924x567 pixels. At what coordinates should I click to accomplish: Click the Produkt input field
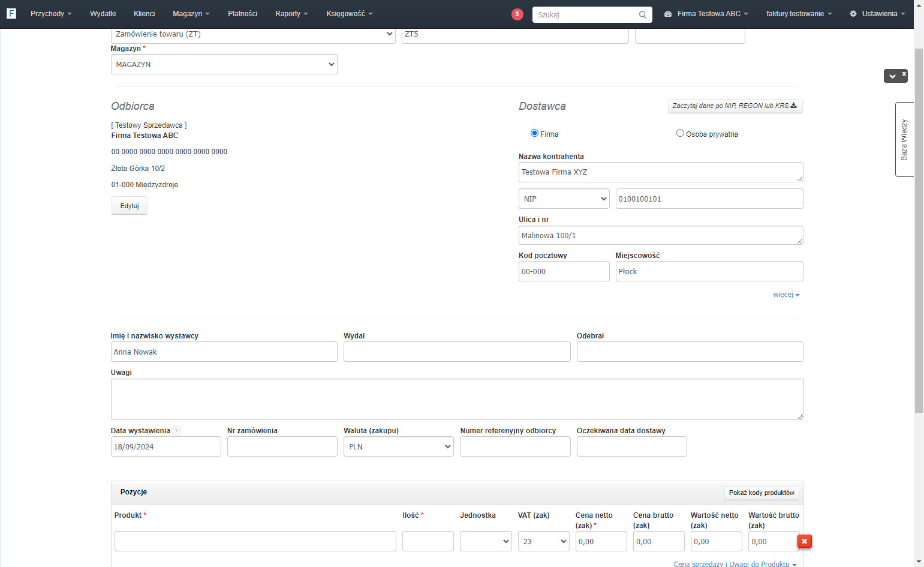pos(255,541)
